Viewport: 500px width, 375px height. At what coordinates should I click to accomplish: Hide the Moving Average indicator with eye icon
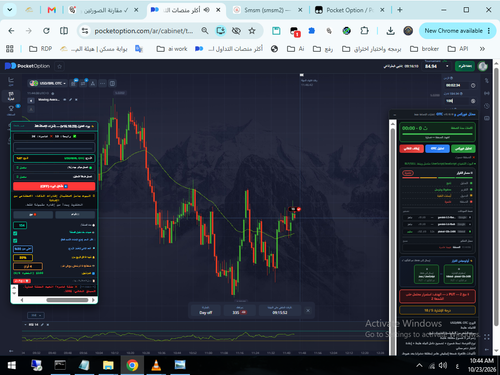click(65, 100)
